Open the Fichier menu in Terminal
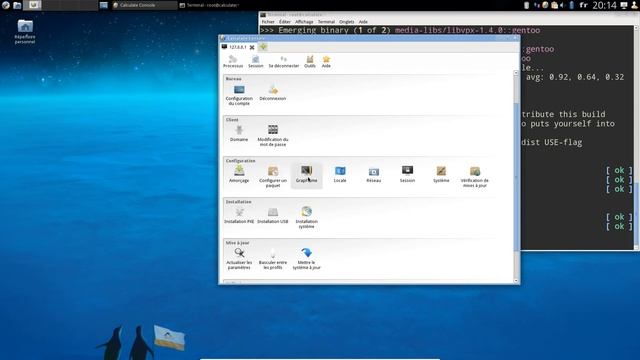 (268, 22)
